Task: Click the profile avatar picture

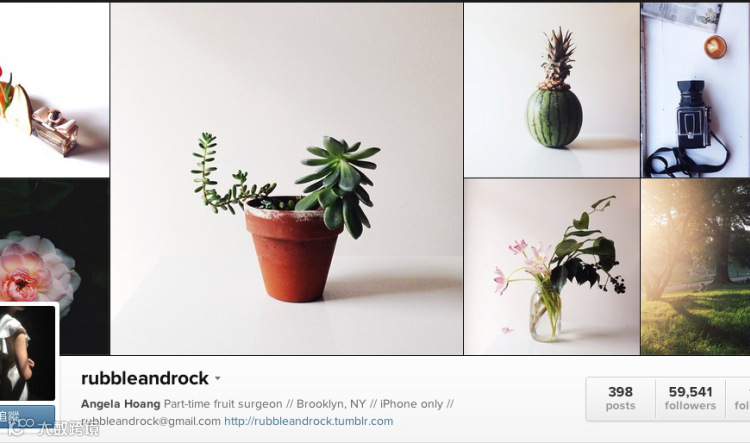Action: [27, 353]
